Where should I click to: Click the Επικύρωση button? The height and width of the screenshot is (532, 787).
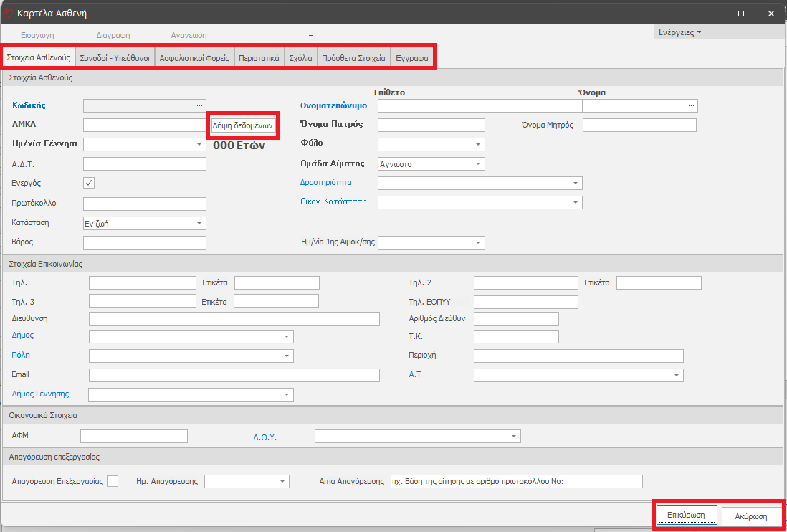point(686,516)
